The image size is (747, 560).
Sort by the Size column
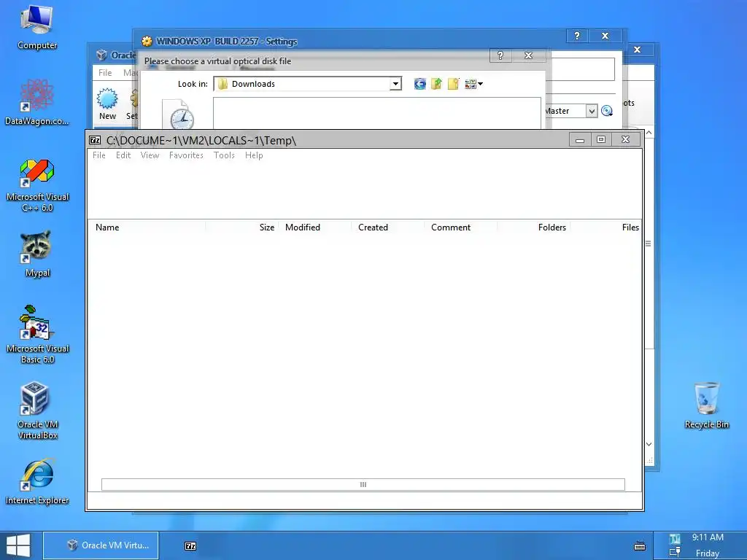pyautogui.click(x=242, y=227)
